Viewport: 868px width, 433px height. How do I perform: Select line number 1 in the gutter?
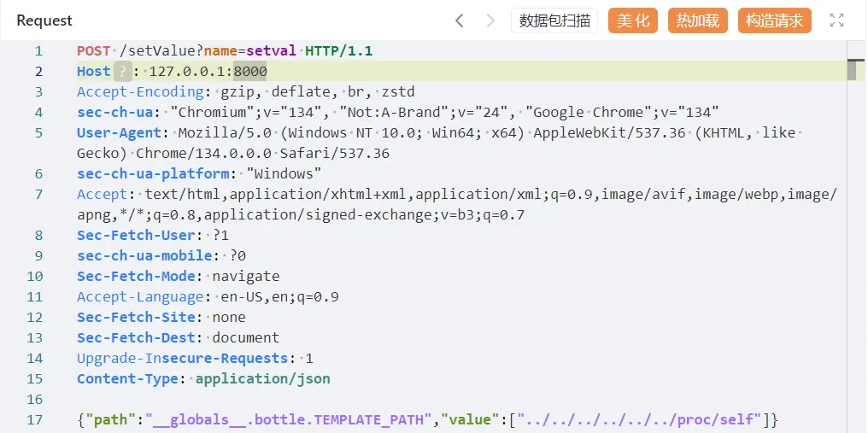38,51
